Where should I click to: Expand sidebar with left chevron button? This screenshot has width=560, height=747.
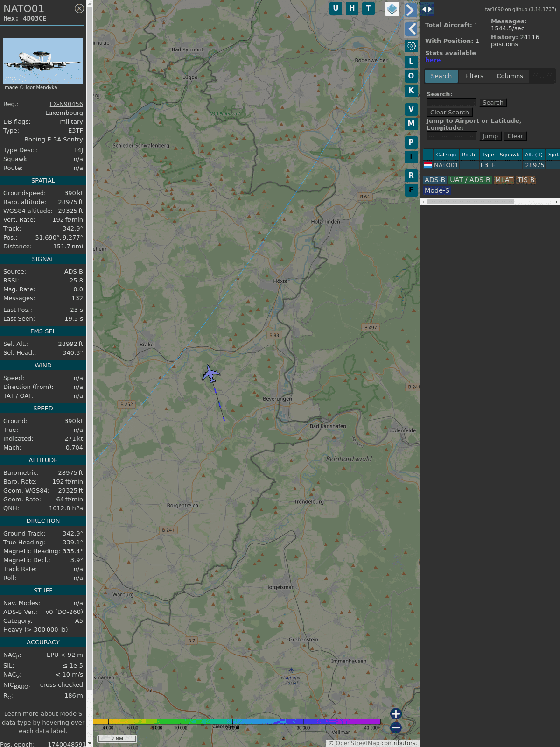(x=411, y=29)
